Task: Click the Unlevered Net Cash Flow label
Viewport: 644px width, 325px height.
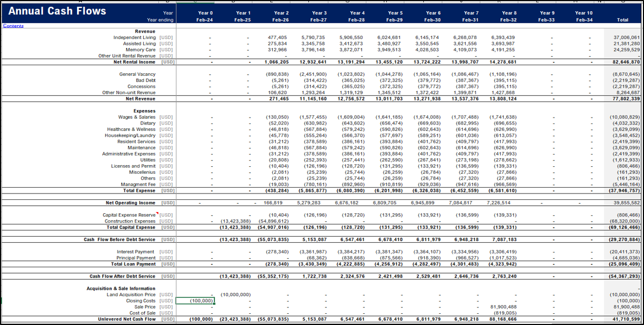Action: tap(127, 319)
